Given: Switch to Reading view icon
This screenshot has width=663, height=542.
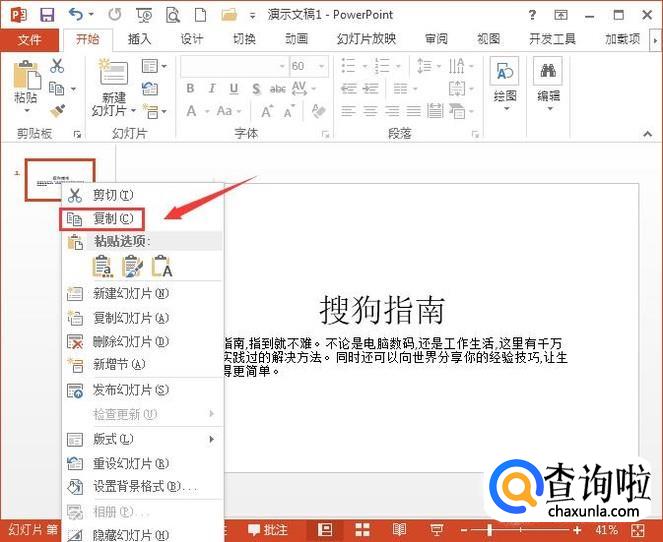Looking at the screenshot, I should pos(399,530).
